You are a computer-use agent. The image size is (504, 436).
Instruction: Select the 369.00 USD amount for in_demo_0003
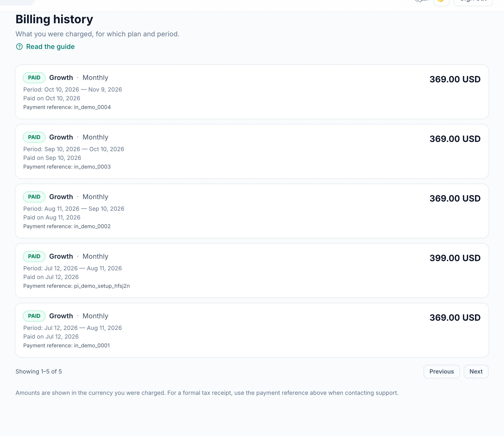[x=455, y=139]
